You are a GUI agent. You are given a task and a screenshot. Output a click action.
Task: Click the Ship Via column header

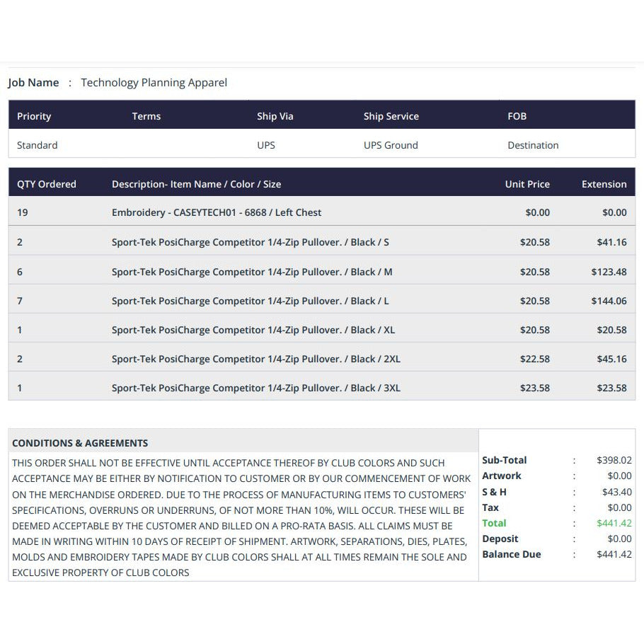tap(275, 116)
